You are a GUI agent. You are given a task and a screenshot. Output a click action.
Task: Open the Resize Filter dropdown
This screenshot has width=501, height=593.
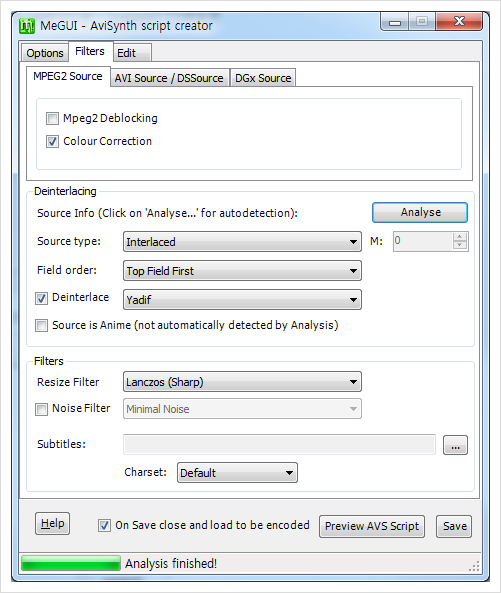tap(242, 382)
